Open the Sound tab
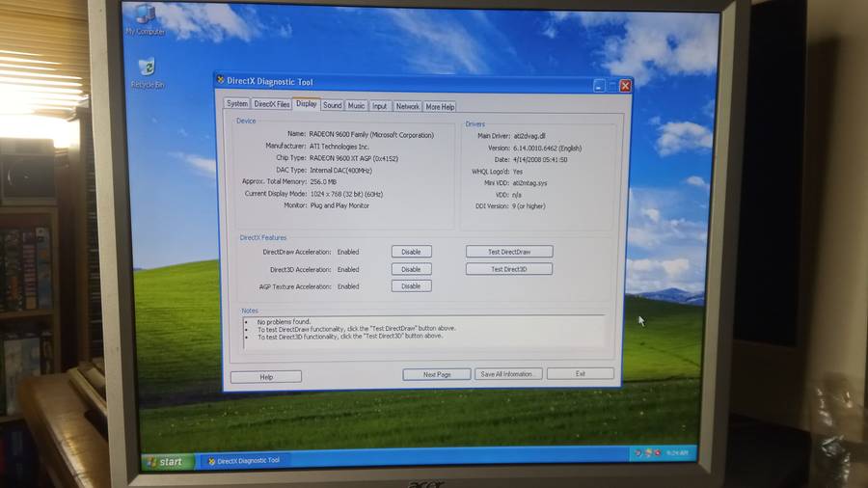 tap(332, 105)
